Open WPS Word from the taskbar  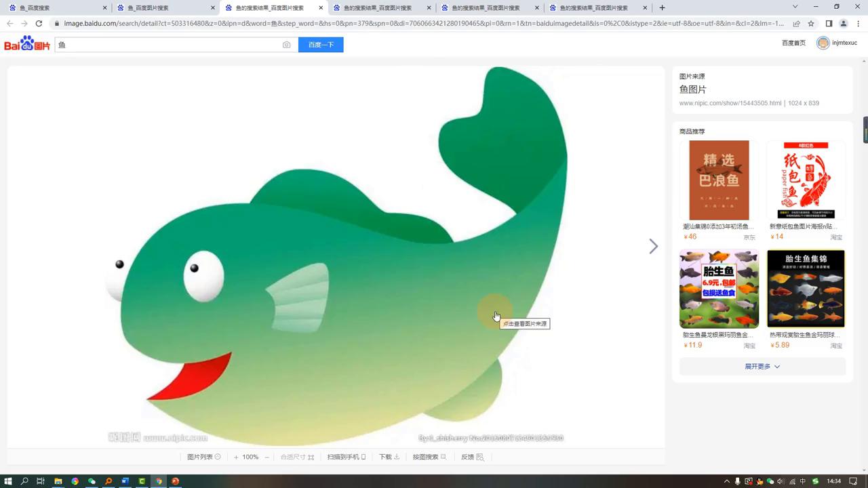click(125, 481)
